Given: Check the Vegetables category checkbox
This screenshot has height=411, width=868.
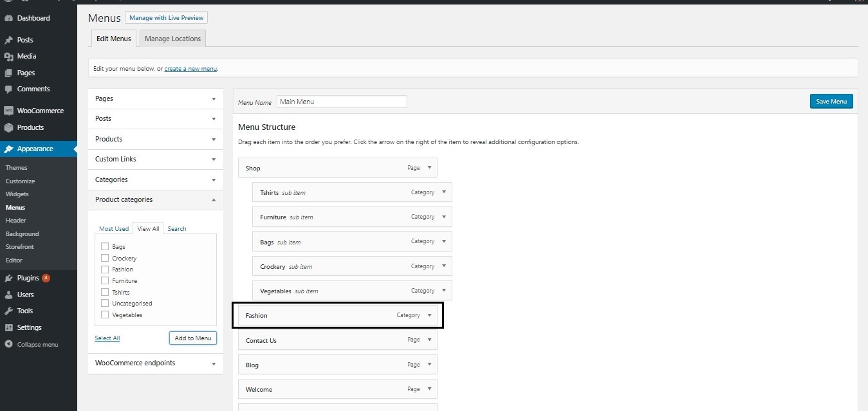Looking at the screenshot, I should (104, 315).
